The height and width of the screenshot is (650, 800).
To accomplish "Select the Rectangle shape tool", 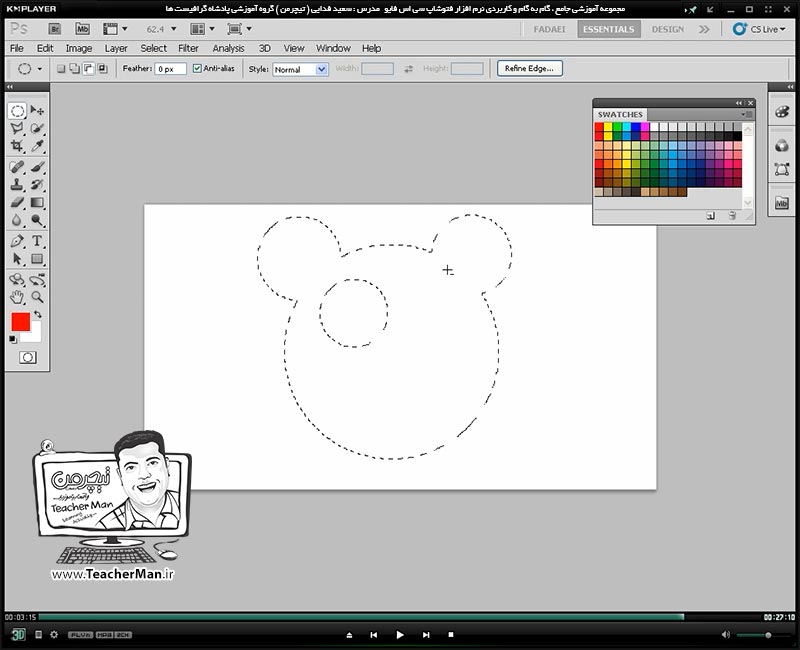I will [x=37, y=259].
